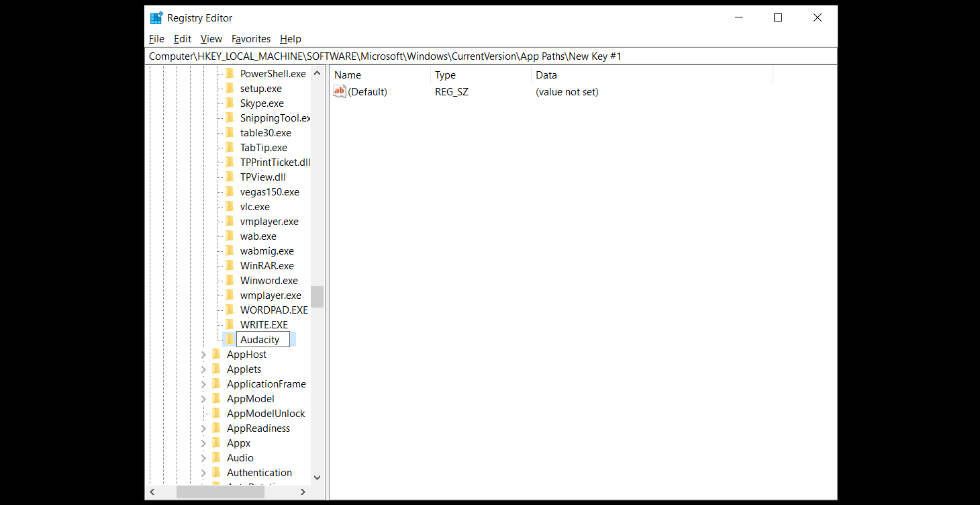Open the File menu
Viewport: 980px width, 505px height.
(x=156, y=39)
